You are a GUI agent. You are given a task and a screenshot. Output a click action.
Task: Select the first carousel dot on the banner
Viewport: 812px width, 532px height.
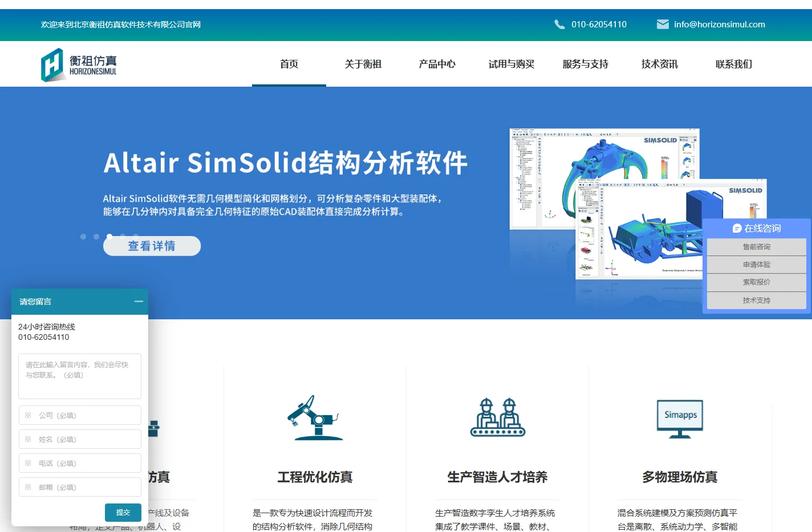[83, 237]
